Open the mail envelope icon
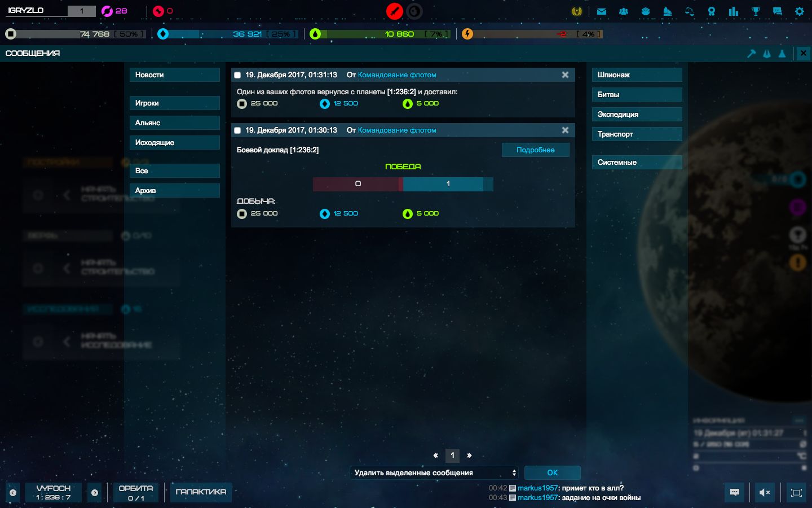Image resolution: width=812 pixels, height=508 pixels. [x=602, y=11]
